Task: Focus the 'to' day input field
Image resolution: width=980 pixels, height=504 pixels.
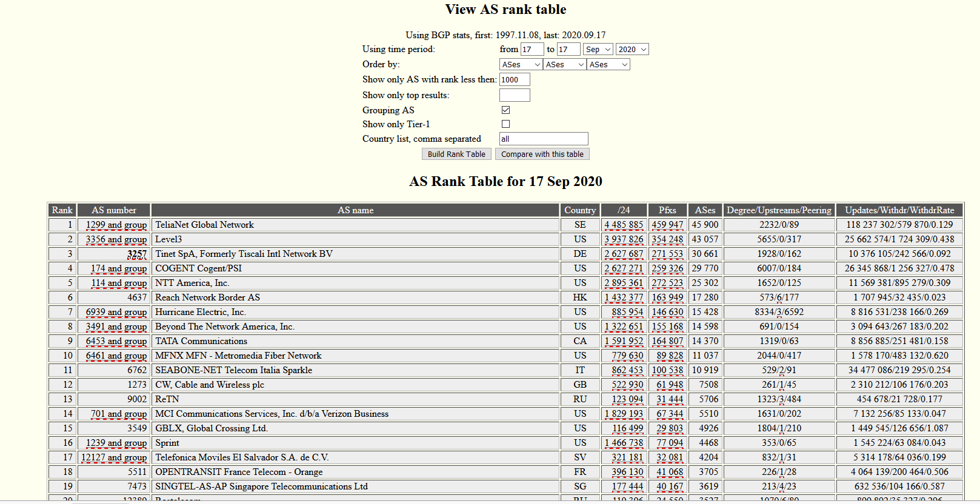Action: [x=568, y=49]
